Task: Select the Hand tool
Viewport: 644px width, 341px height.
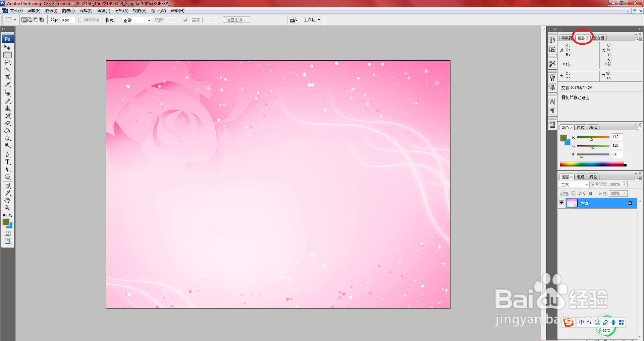Action: pos(7,200)
